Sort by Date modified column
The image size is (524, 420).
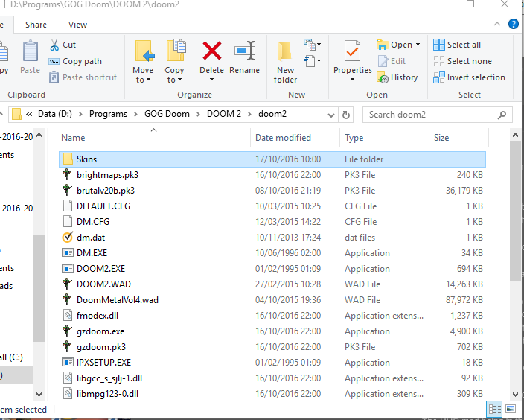pyautogui.click(x=295, y=138)
